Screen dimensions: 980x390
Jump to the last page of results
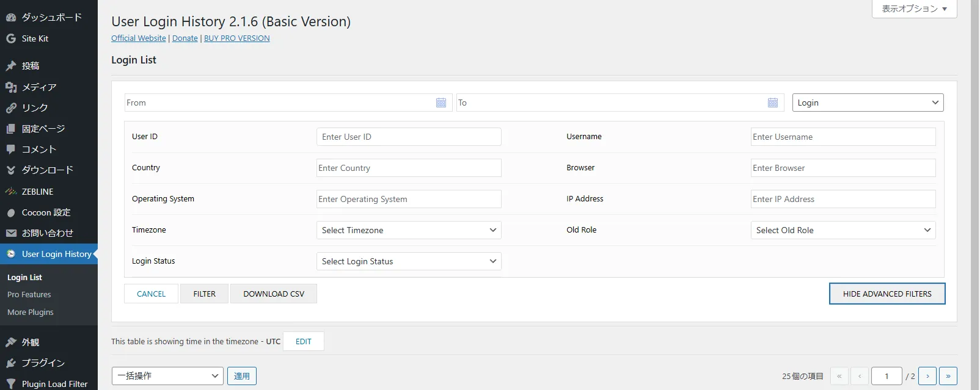[948, 376]
